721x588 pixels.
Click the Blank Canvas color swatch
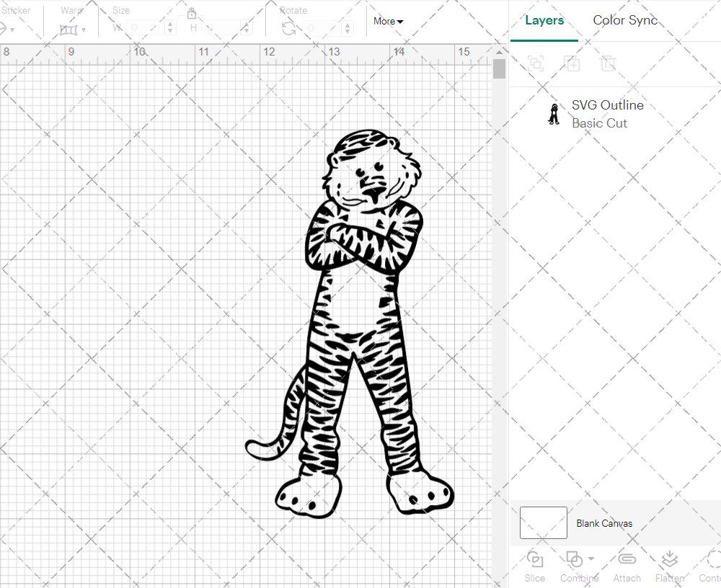[x=543, y=522]
